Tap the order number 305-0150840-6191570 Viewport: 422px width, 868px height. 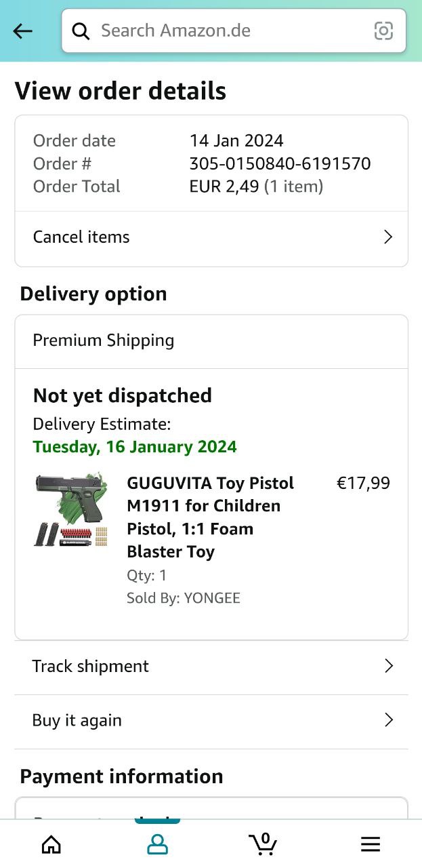pyautogui.click(x=280, y=163)
